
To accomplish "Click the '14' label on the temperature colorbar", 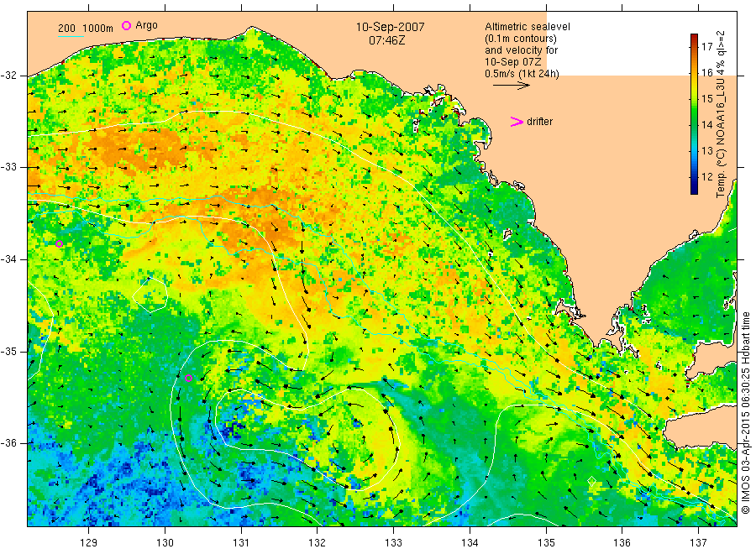I will [x=706, y=125].
